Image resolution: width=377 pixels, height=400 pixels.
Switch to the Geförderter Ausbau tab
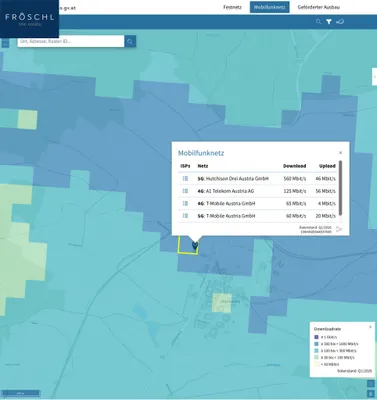point(319,7)
